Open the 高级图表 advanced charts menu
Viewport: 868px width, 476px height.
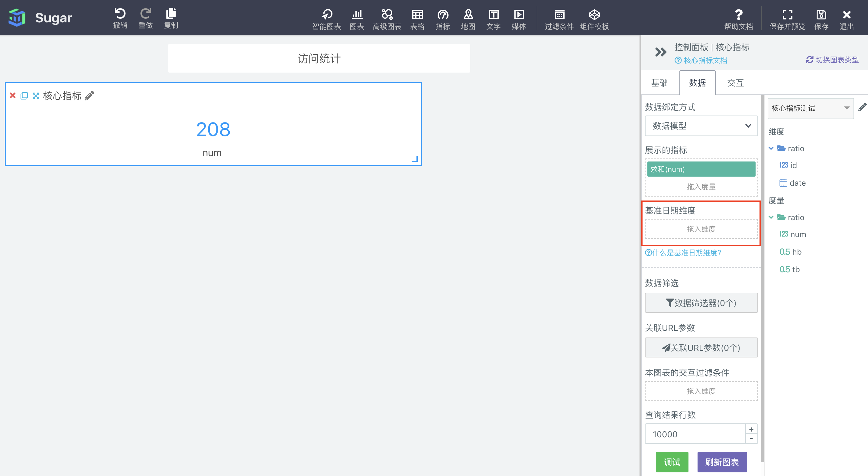tap(387, 19)
